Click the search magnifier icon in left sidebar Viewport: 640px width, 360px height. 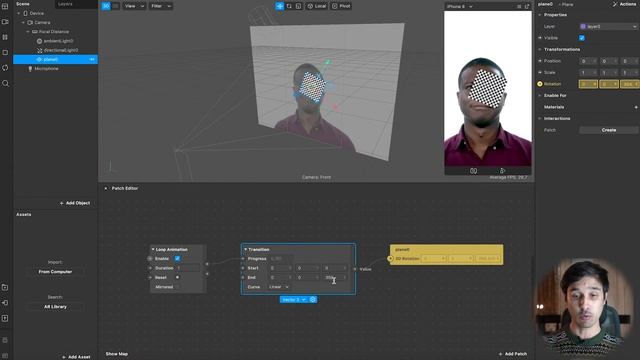pyautogui.click(x=5, y=83)
